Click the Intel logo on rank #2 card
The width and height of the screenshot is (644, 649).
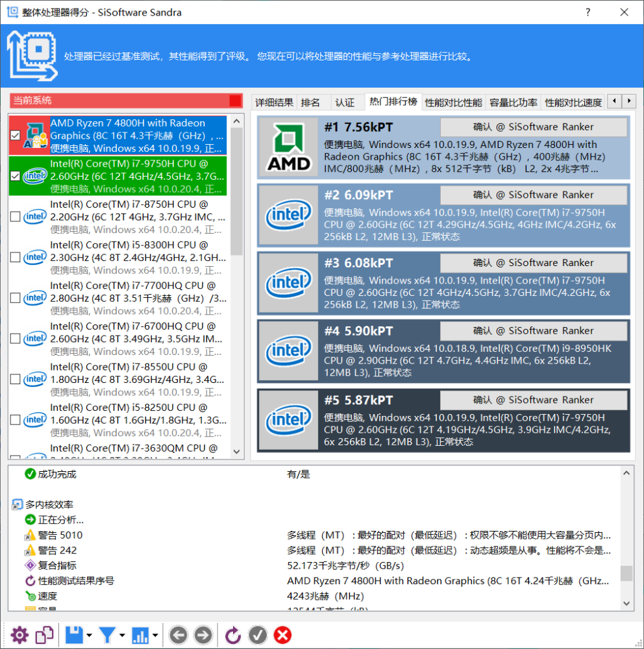coord(288,215)
